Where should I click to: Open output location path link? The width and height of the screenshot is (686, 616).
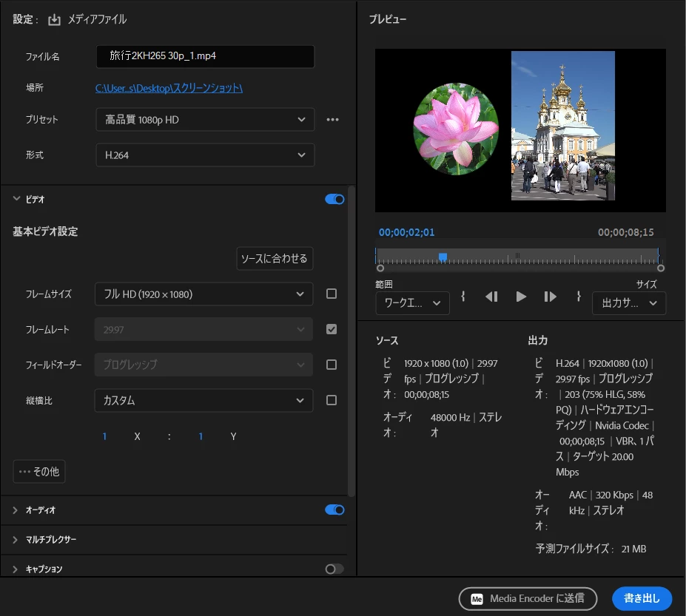(x=169, y=88)
